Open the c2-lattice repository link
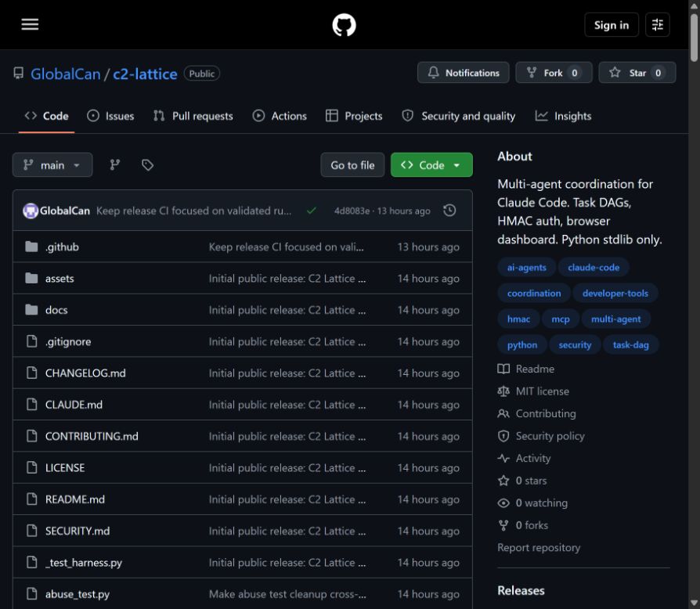Viewport: 700px width, 609px height. (145, 74)
